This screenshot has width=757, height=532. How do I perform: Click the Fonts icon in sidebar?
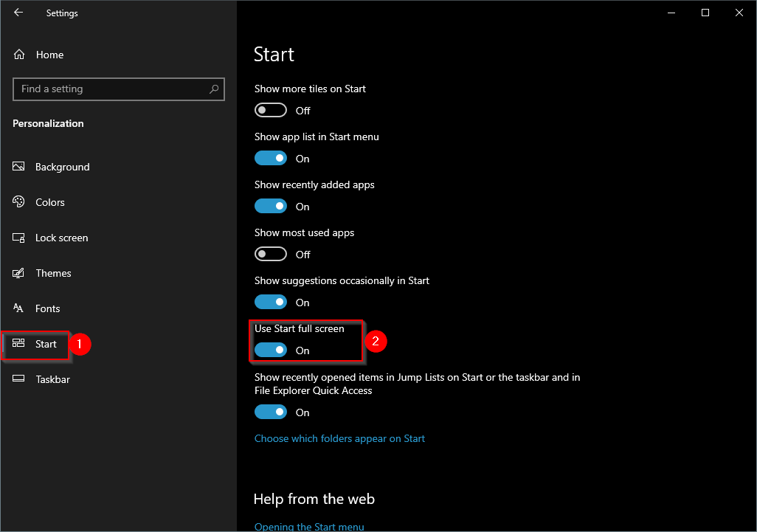click(x=18, y=308)
